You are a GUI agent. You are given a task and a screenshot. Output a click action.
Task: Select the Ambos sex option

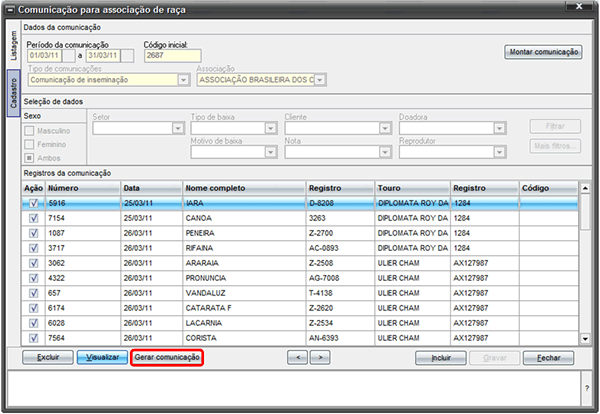coord(29,158)
